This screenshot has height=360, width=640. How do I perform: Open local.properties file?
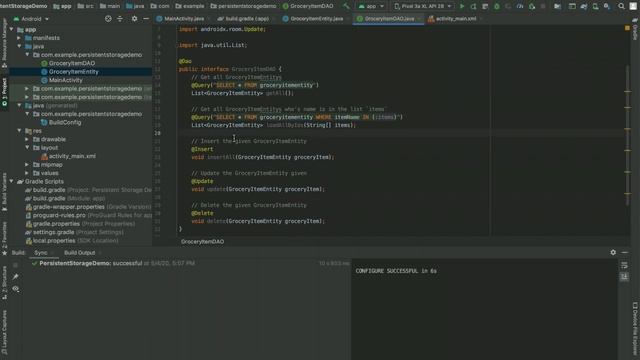[x=54, y=241]
